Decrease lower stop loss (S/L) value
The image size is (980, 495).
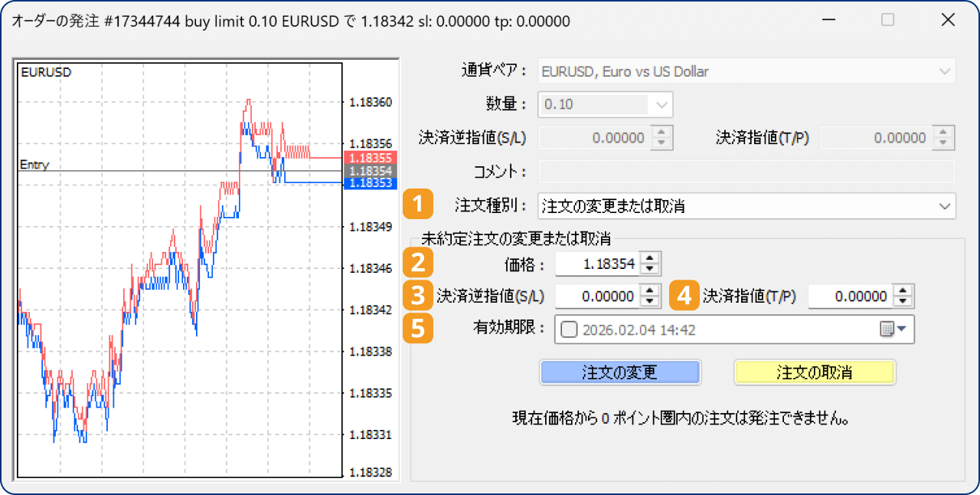[650, 300]
